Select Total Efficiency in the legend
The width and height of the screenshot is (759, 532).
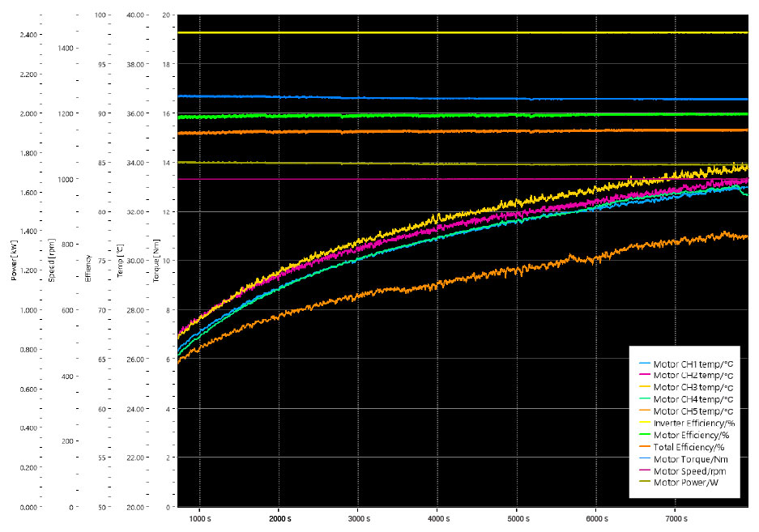[688, 446]
